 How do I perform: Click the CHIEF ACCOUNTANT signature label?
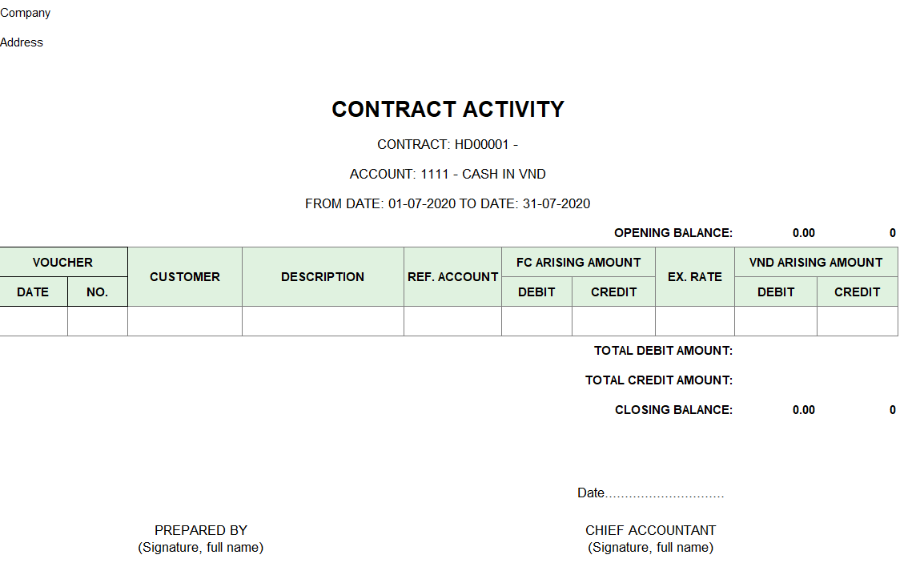tap(651, 530)
